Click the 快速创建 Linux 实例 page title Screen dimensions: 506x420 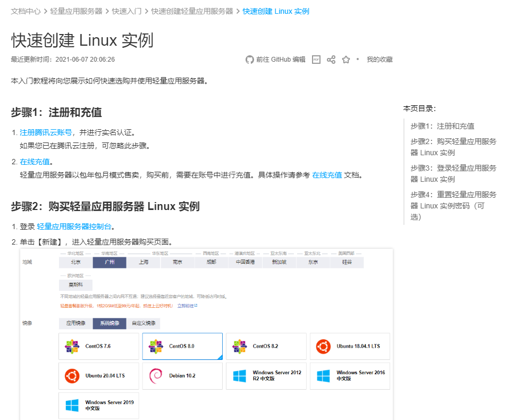[82, 40]
